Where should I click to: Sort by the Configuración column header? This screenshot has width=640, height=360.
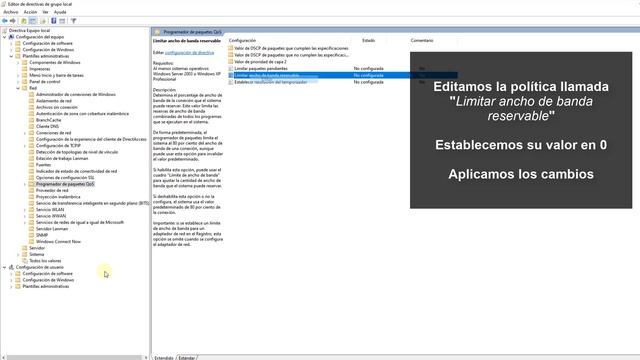[x=242, y=40]
